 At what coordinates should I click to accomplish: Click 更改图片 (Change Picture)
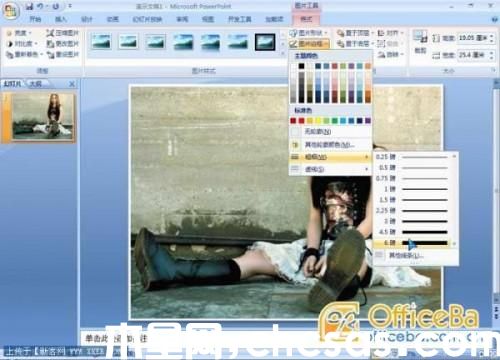click(63, 44)
